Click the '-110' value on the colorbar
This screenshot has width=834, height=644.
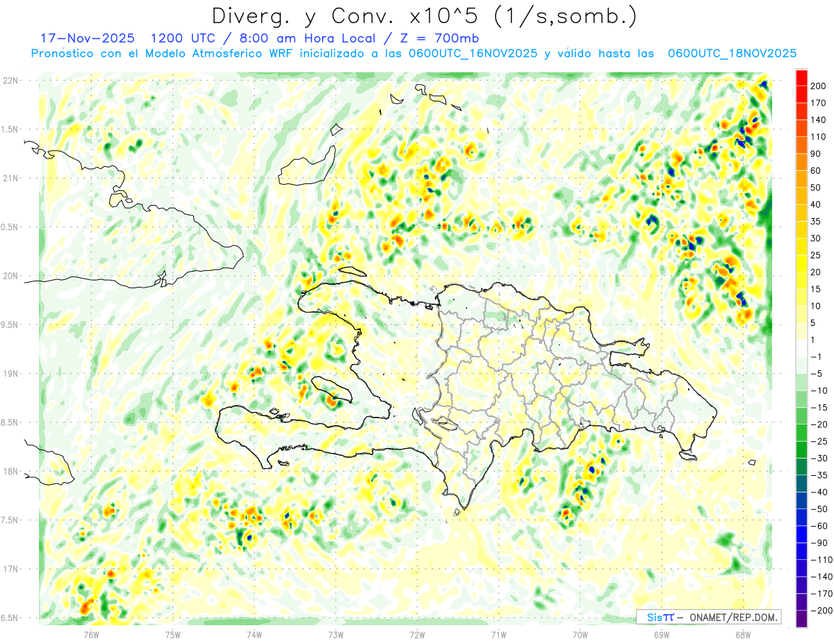pyautogui.click(x=821, y=560)
